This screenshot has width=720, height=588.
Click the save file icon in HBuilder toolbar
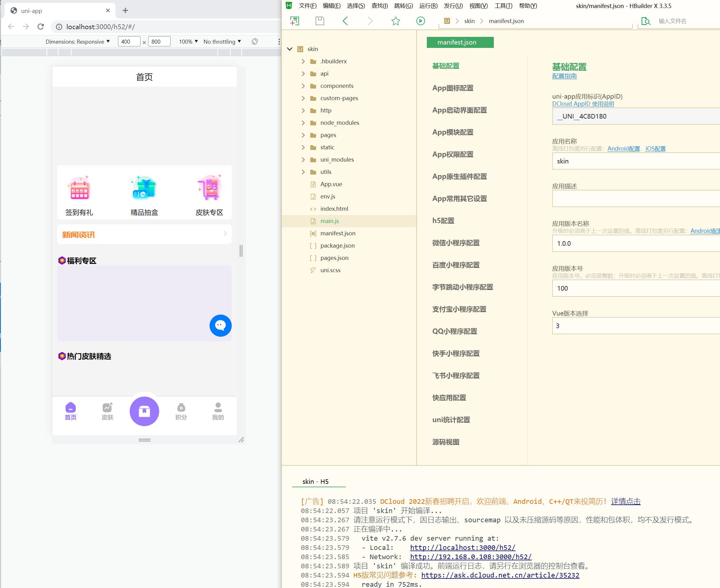[320, 20]
